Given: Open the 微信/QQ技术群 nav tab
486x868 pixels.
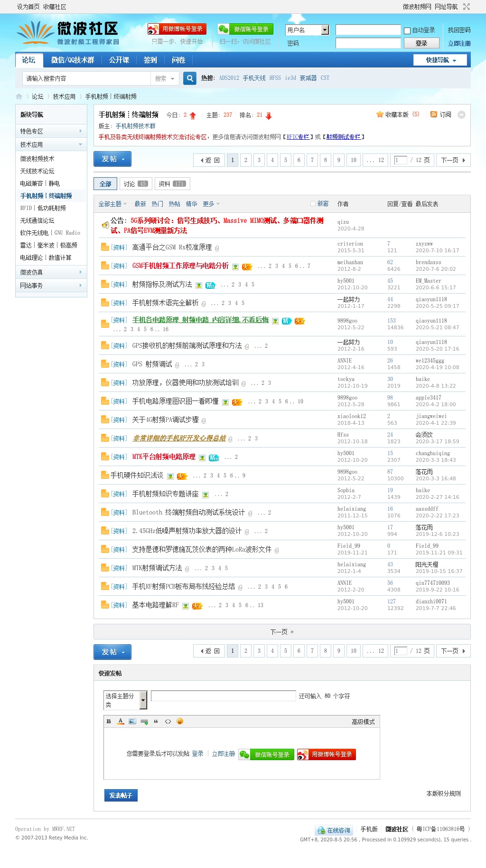Looking at the screenshot, I should 73,60.
